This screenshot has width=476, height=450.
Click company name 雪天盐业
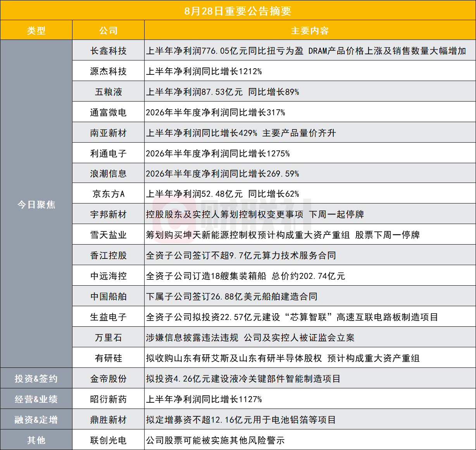[109, 235]
